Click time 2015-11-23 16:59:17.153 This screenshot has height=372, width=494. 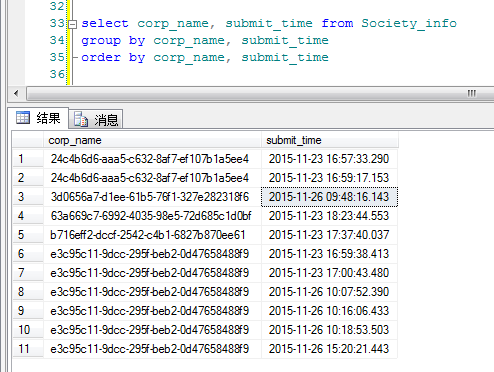(330, 178)
